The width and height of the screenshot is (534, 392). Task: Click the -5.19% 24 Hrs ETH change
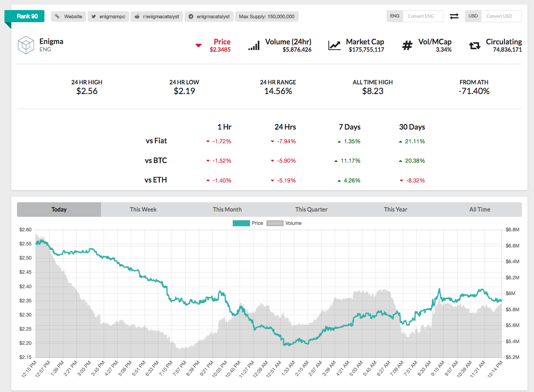pyautogui.click(x=286, y=181)
